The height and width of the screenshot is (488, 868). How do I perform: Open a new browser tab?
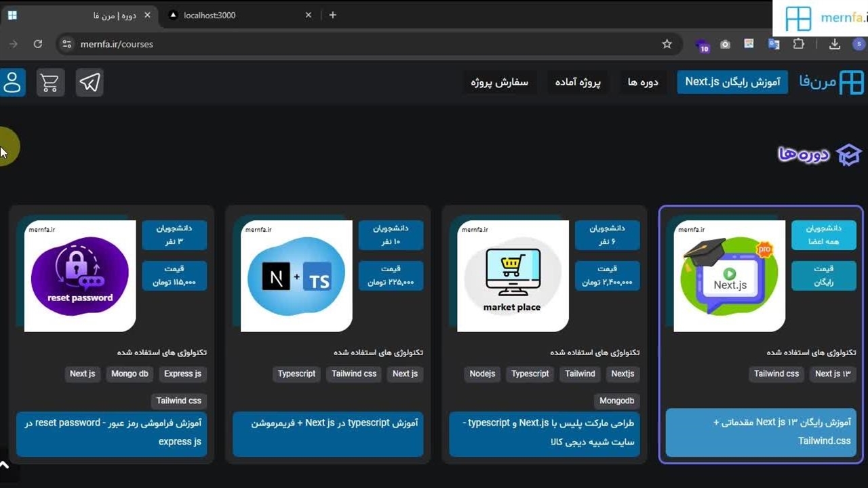pyautogui.click(x=332, y=15)
